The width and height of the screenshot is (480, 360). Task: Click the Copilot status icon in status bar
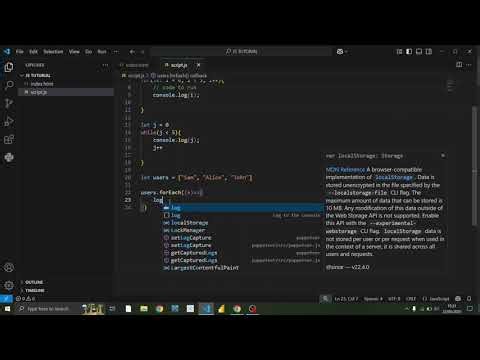pos(458,299)
